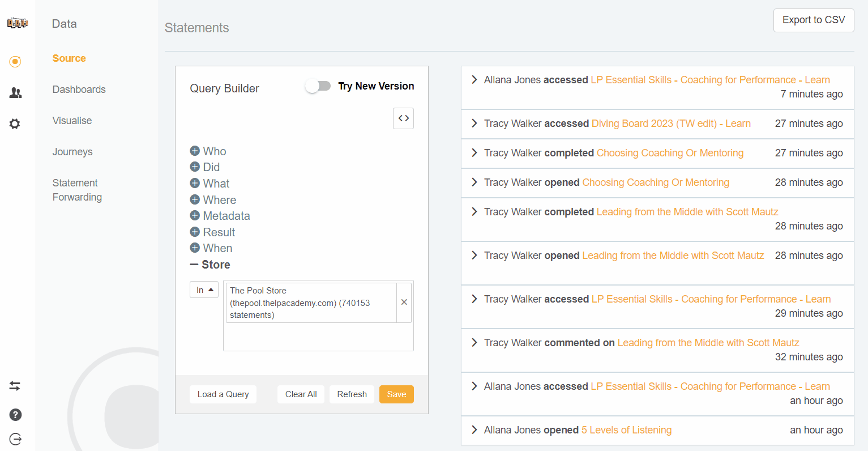
Task: Switch to the Dashboards section
Action: point(79,89)
